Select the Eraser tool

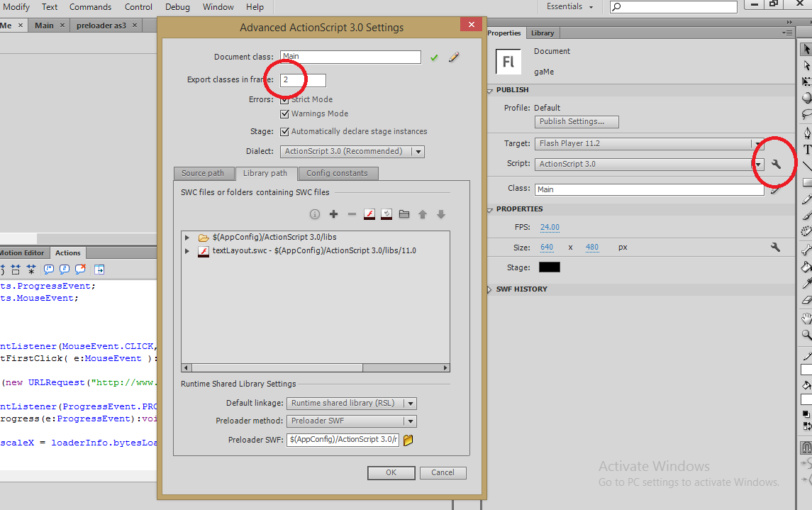[x=806, y=299]
